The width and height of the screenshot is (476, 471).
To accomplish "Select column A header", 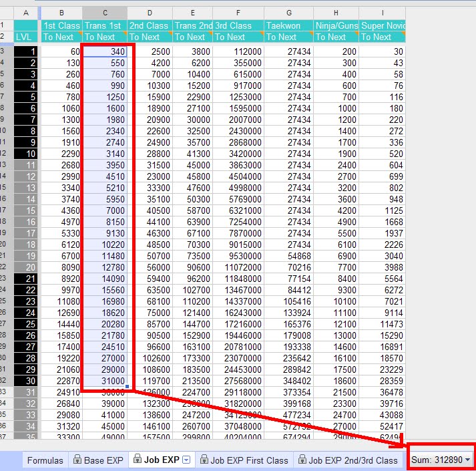I will click(x=26, y=13).
